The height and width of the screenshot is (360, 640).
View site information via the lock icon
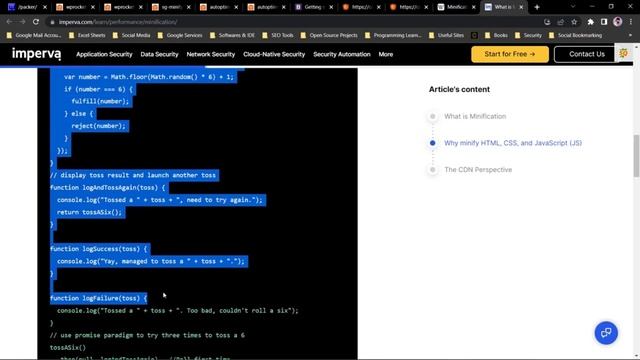(52, 22)
